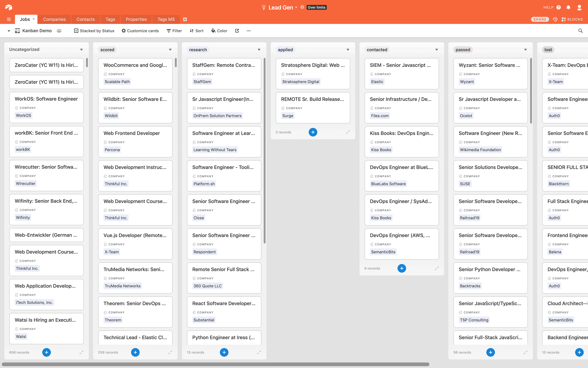
Task: Switch to the Tags MS tab
Action: tap(166, 19)
